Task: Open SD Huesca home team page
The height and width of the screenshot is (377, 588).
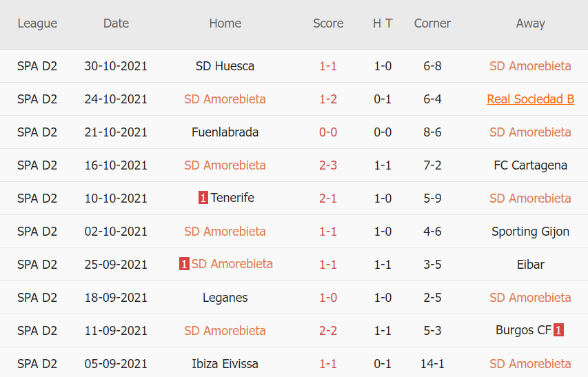Action: click(x=225, y=66)
